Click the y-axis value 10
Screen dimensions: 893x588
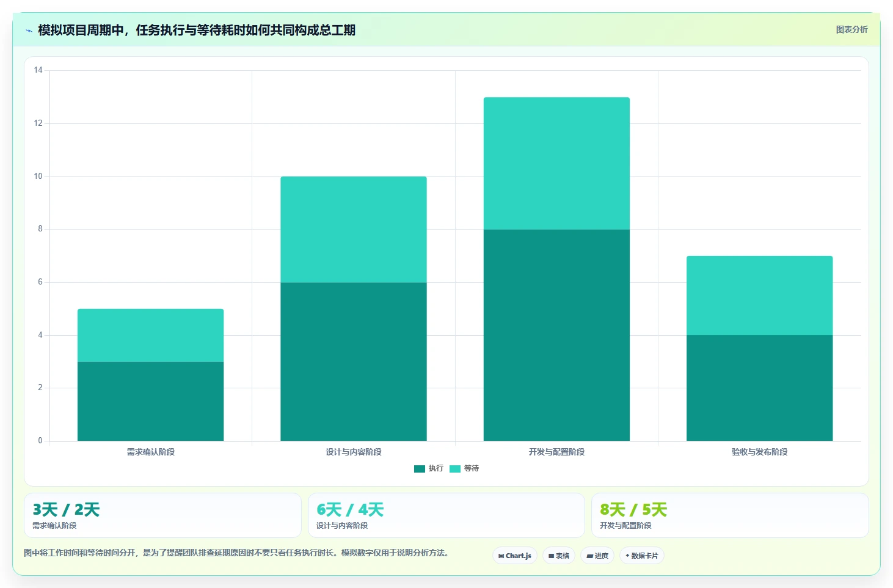point(38,176)
